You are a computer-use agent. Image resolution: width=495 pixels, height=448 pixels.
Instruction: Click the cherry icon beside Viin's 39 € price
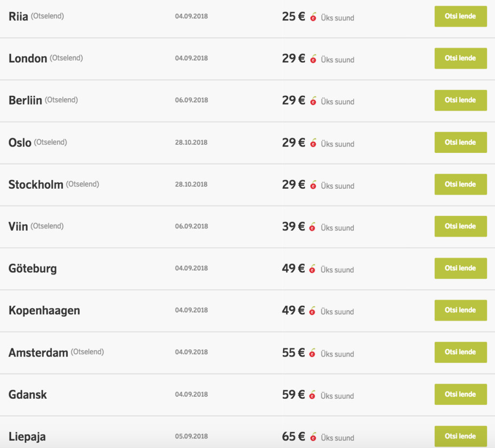pos(313,227)
